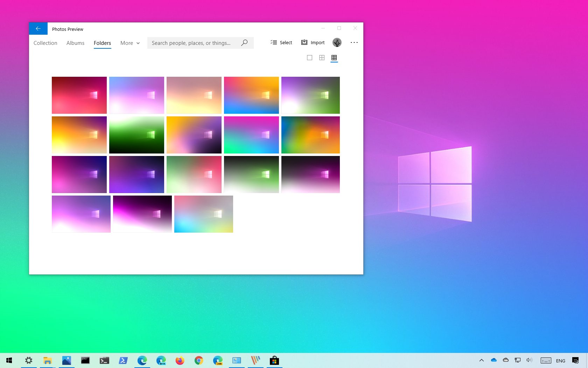The width and height of the screenshot is (588, 368).
Task: Switch to medium grid view
Action: pos(322,57)
